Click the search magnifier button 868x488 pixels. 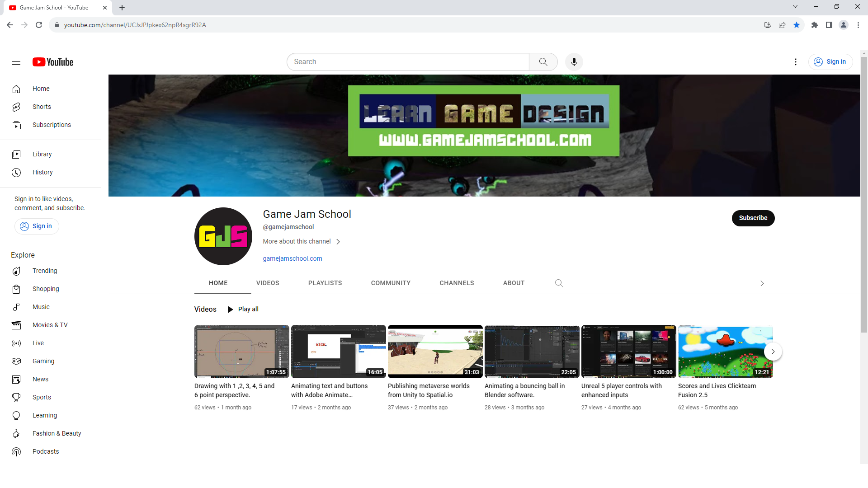click(543, 62)
